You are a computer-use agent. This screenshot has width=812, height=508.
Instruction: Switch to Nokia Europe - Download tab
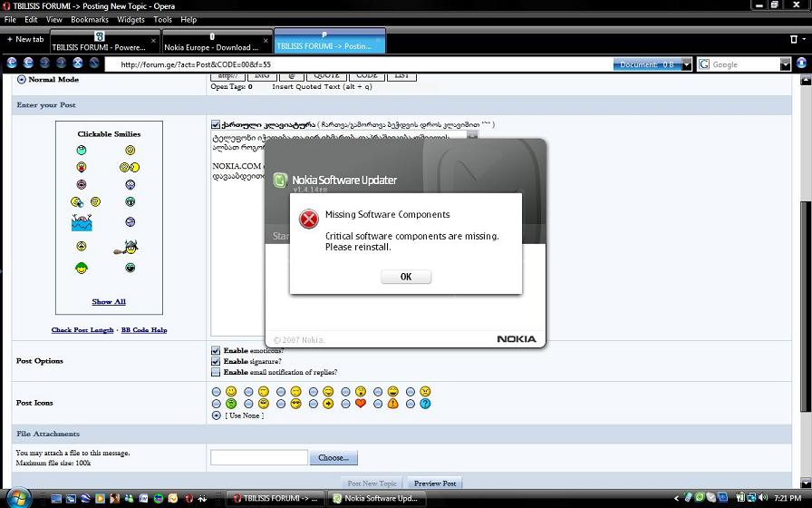[x=217, y=42]
